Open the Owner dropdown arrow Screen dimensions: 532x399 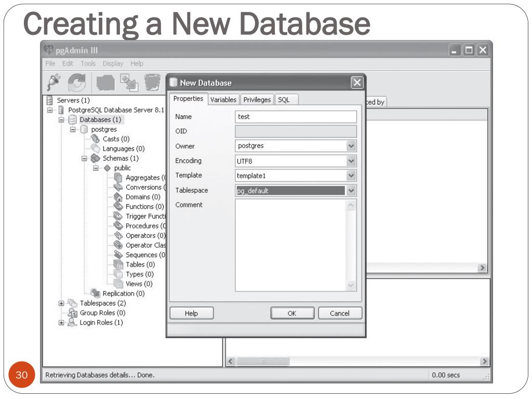351,146
